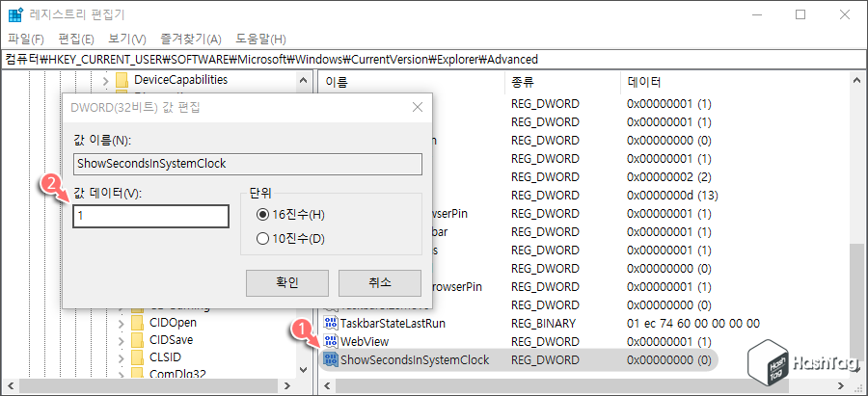This screenshot has width=868, height=396.
Task: Click the Registry Editor title bar icon
Action: (14, 14)
